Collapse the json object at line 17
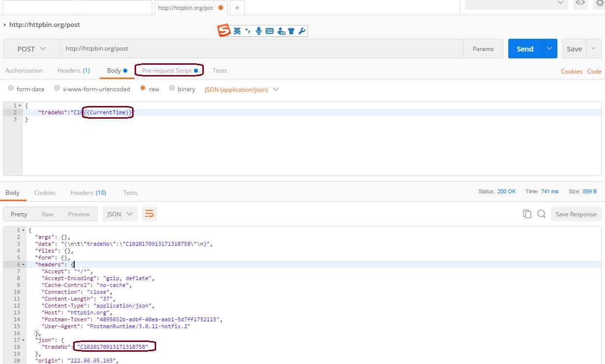This screenshot has height=364, width=605. [x=23, y=340]
